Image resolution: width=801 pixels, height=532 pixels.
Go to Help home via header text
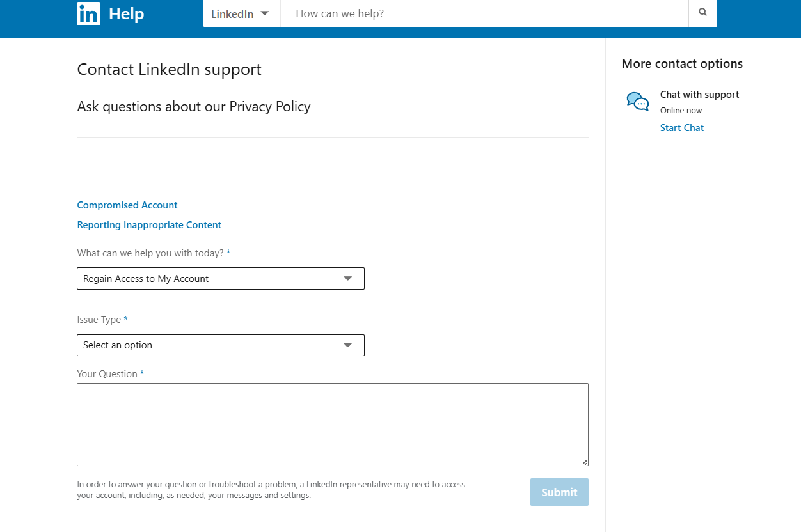click(126, 13)
